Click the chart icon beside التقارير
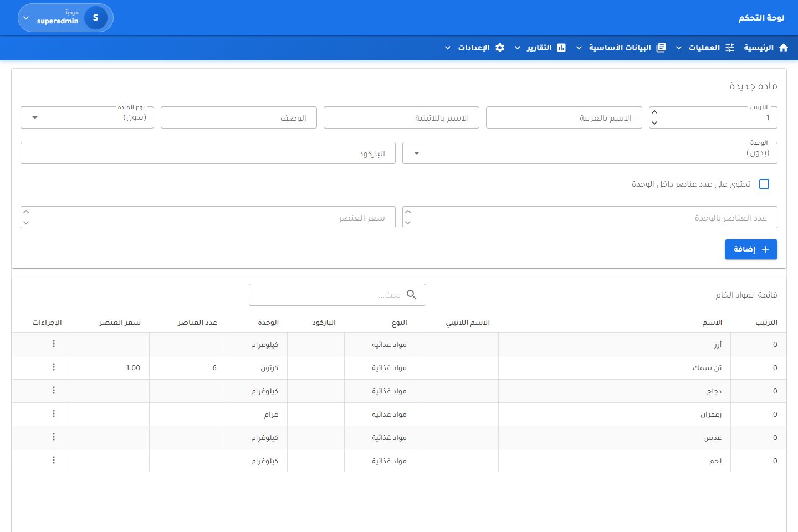 coord(561,48)
